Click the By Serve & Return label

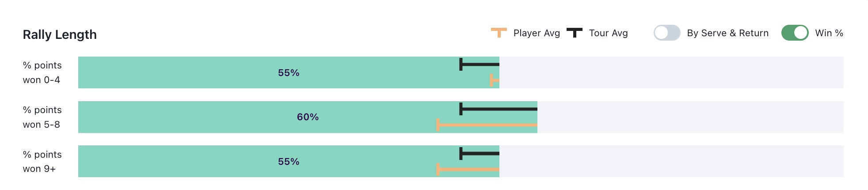point(727,33)
